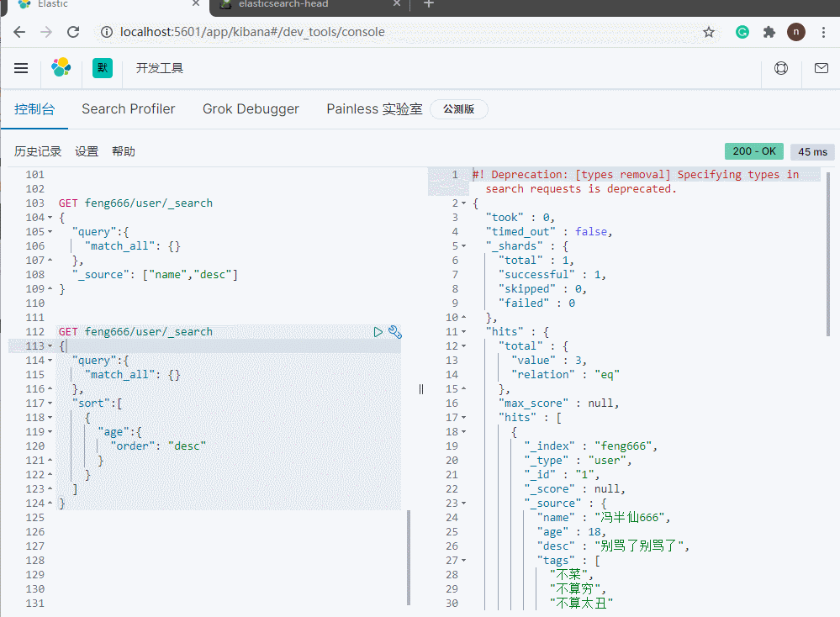Reload the Kibana page

click(73, 32)
